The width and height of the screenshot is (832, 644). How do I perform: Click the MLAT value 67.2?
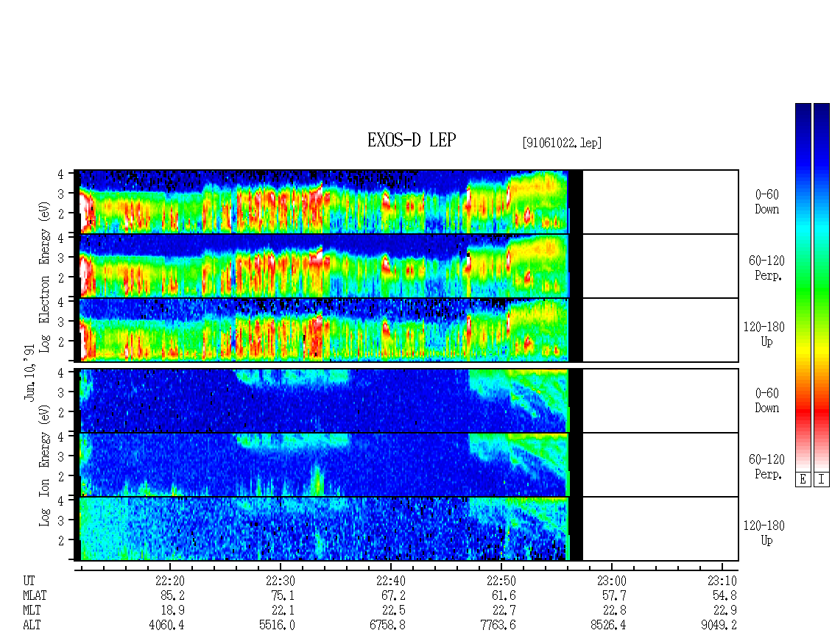click(394, 595)
